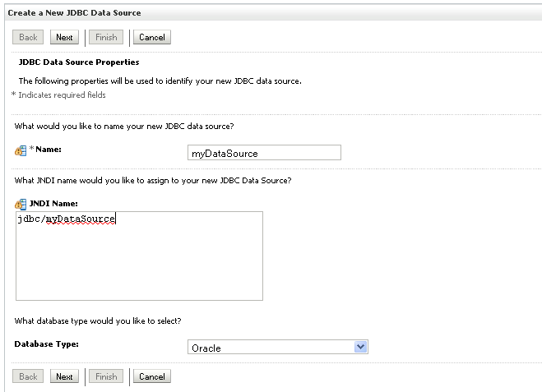
Task: Cancel the wizard using the top Cancel button
Action: tap(151, 37)
